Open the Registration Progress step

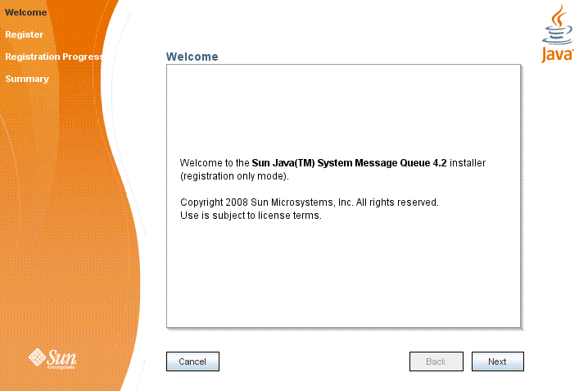coord(52,57)
